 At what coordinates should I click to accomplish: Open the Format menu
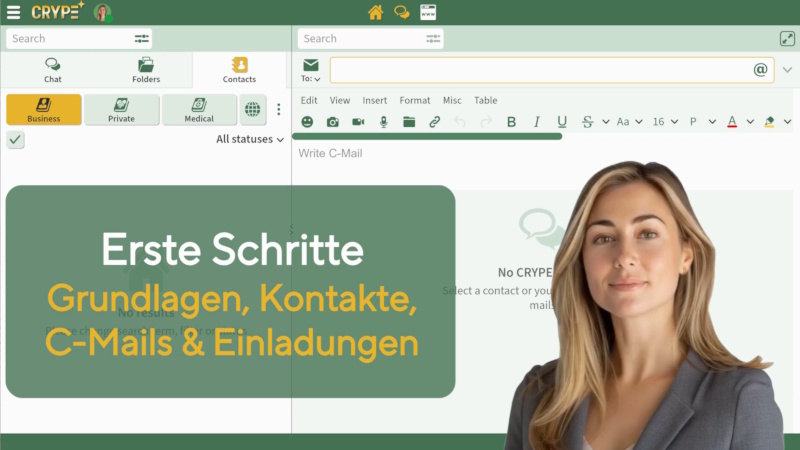click(x=414, y=100)
